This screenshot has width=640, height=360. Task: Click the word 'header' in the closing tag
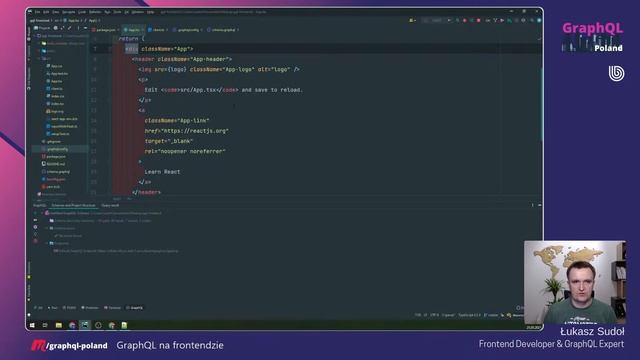[148, 192]
